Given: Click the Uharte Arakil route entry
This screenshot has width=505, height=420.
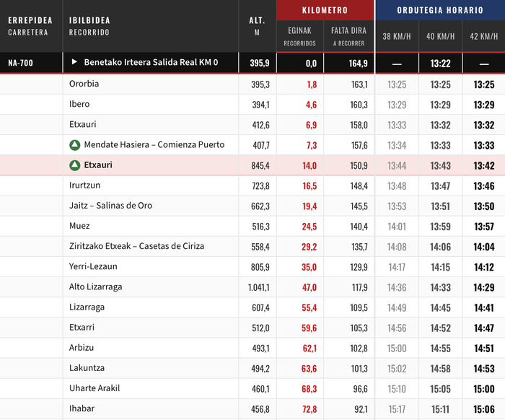Looking at the screenshot, I should click(x=95, y=388).
